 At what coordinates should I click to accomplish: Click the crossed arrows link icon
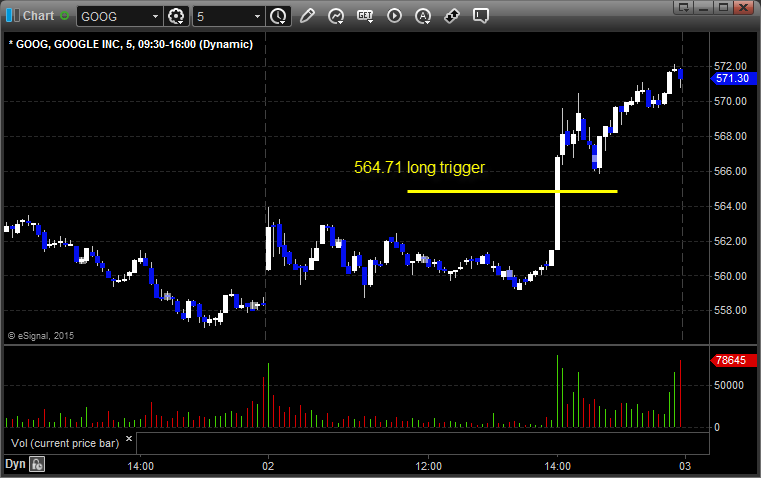[452, 16]
